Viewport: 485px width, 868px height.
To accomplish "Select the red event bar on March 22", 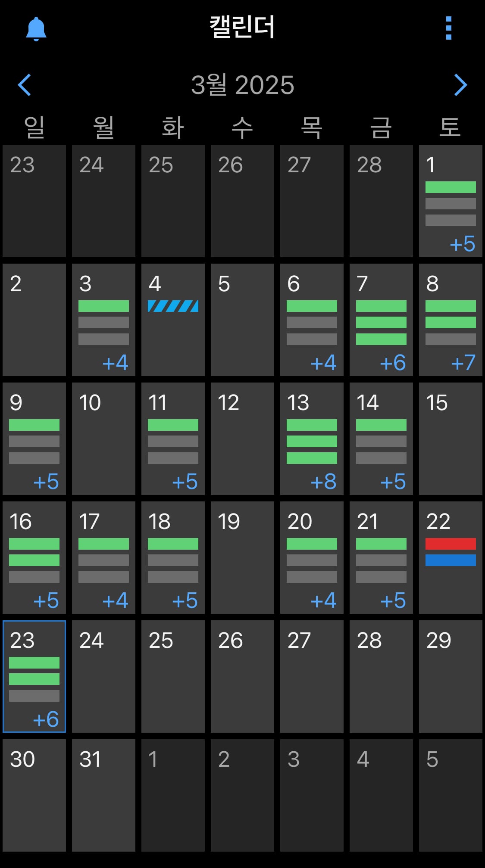I will [451, 544].
